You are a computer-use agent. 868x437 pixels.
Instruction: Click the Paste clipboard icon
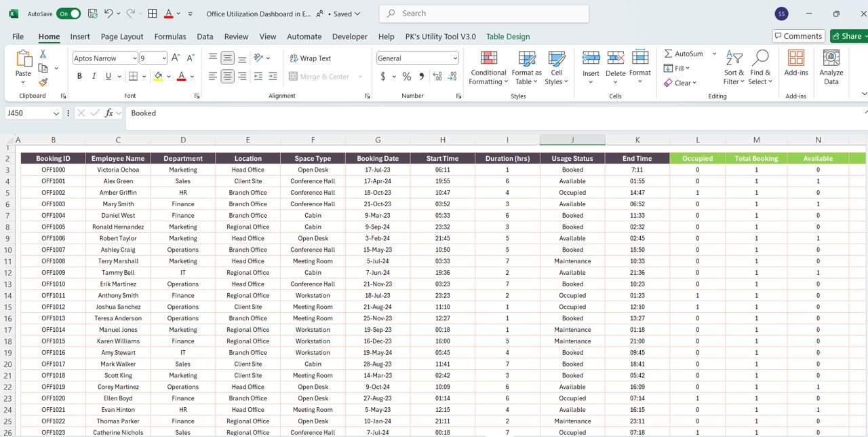23,59
